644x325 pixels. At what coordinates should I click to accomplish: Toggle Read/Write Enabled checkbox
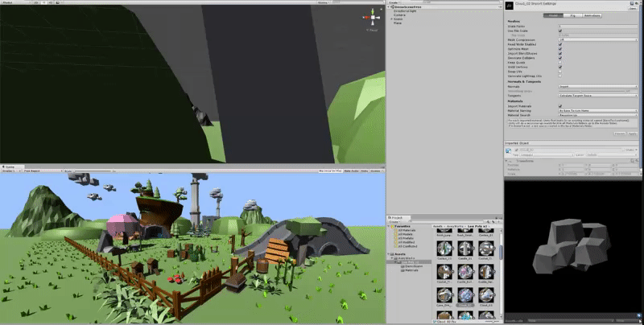pyautogui.click(x=559, y=44)
